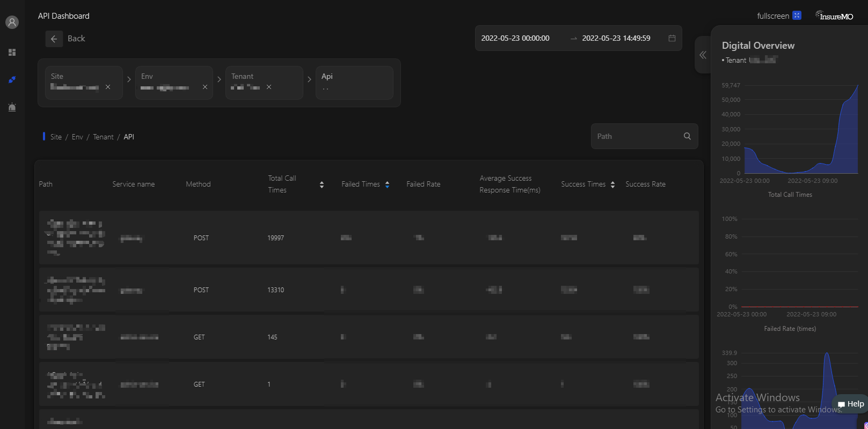Click the InsureMO logo
This screenshot has height=429, width=868.
[x=834, y=16]
